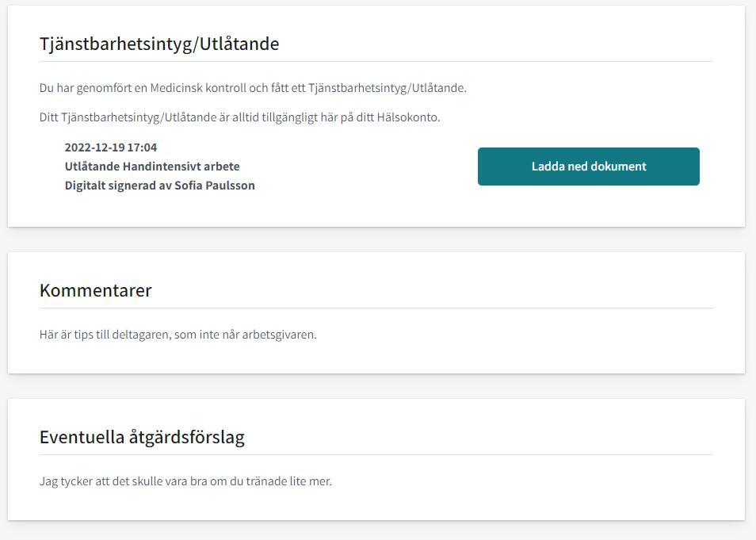Click the sentence about Medicinsk kontroll
756x540 pixels.
[253, 88]
